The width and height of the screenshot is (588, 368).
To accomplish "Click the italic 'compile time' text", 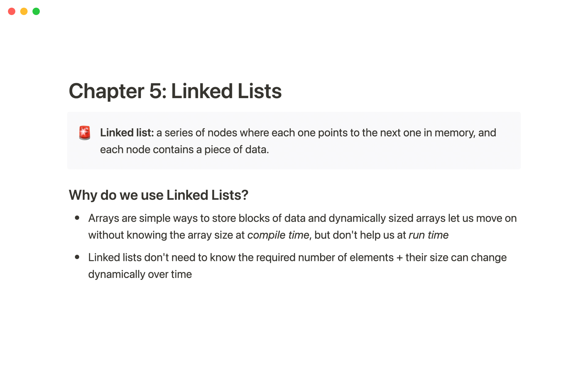I will (x=278, y=235).
